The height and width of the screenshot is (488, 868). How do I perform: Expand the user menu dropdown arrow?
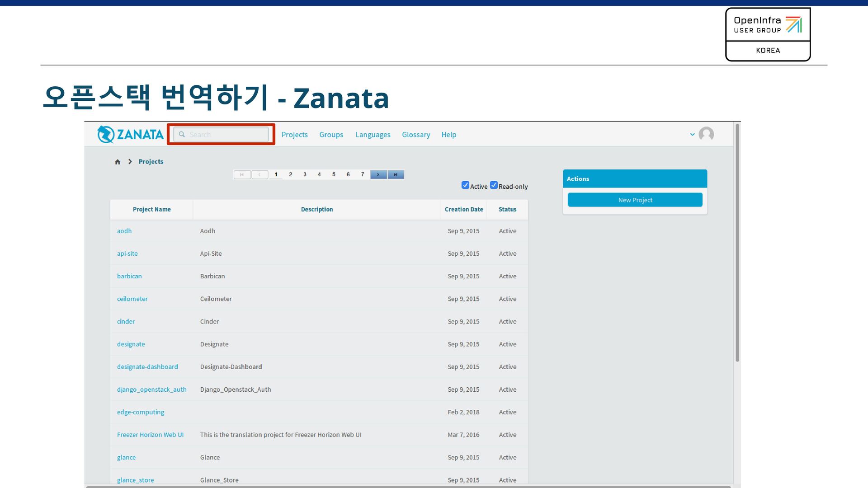pos(692,134)
